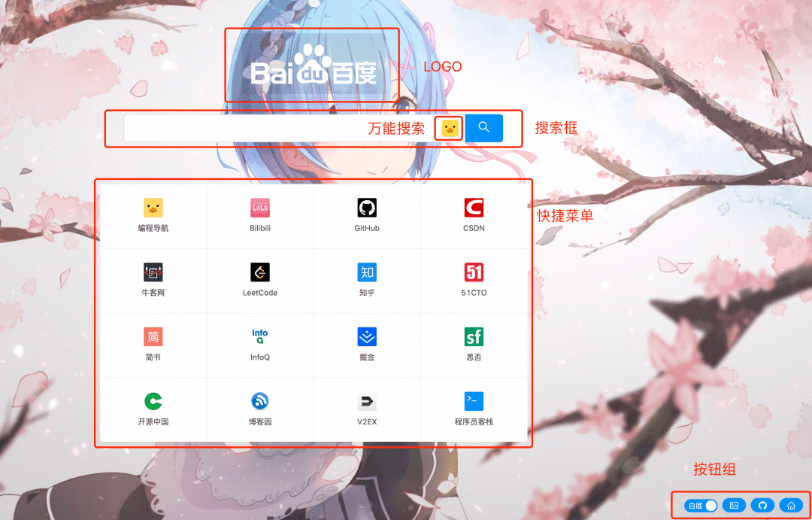Open the 牛客网 shortcut icon
Image resolution: width=812 pixels, height=520 pixels.
click(153, 272)
